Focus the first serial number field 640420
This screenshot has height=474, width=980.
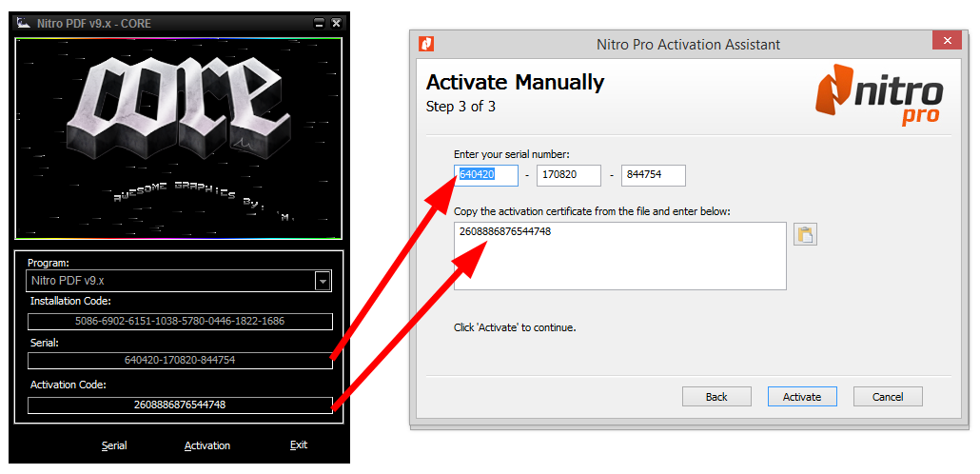[x=486, y=175]
